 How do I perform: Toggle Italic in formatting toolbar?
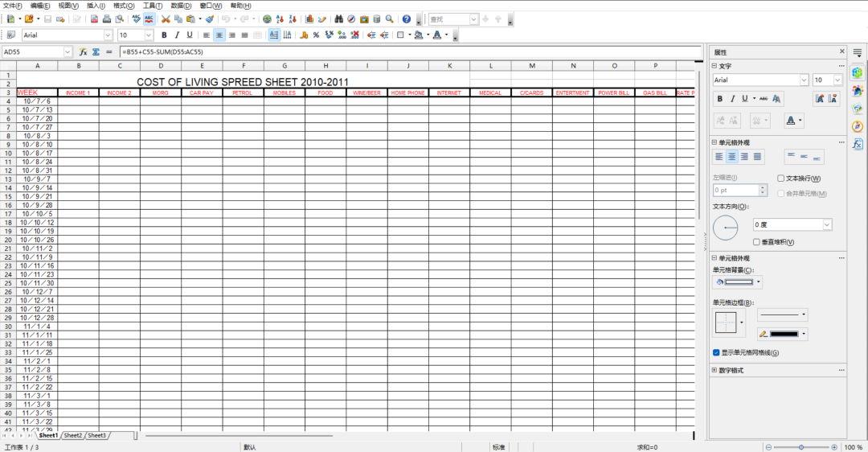[x=177, y=35]
